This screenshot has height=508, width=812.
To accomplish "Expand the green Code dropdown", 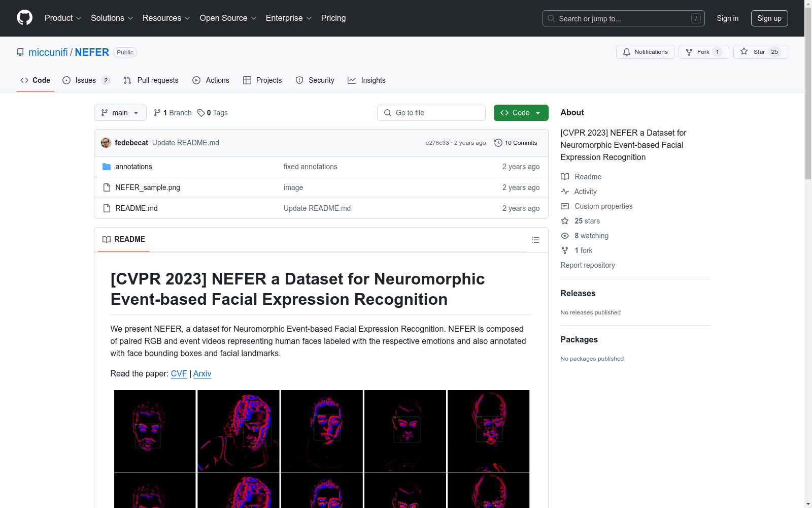I will pyautogui.click(x=521, y=113).
